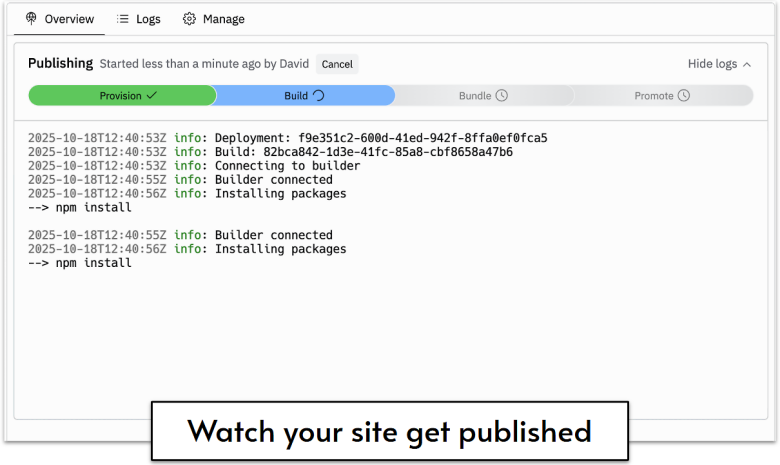The width and height of the screenshot is (780, 465).
Task: Click 'Started less than a minute ago' text
Action: [180, 64]
